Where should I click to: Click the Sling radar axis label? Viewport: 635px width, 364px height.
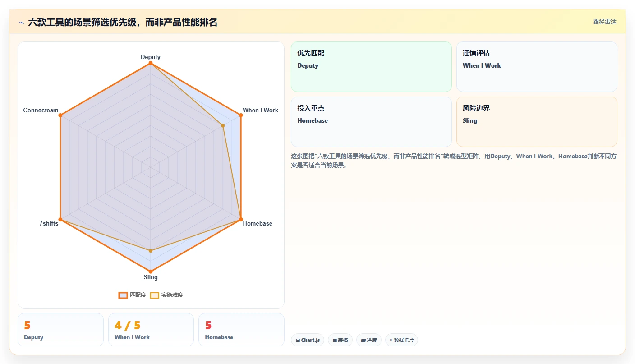pyautogui.click(x=151, y=277)
